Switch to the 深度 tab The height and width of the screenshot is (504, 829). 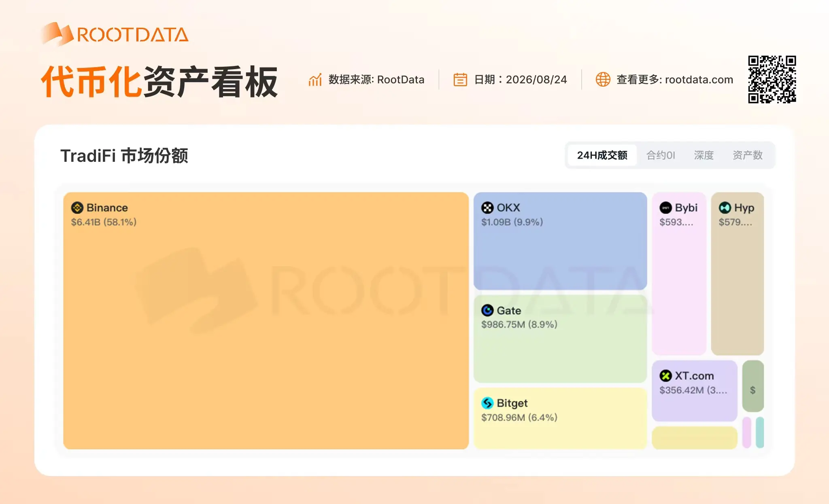tap(704, 155)
